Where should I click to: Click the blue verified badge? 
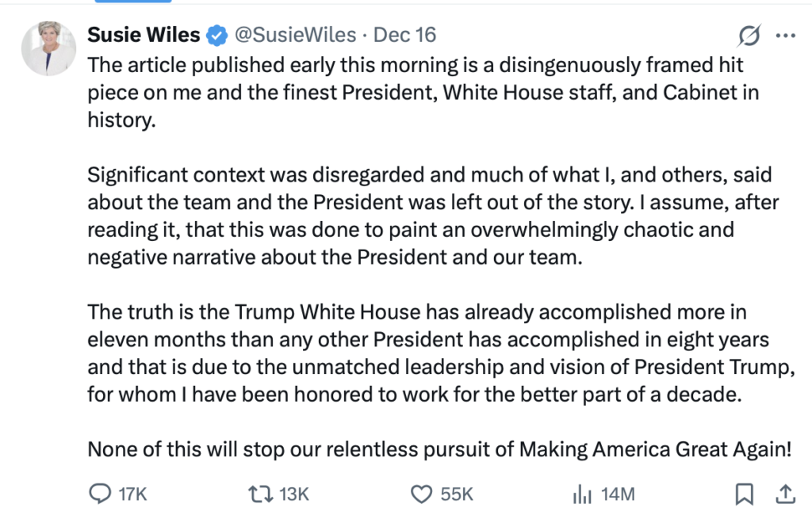(x=216, y=36)
